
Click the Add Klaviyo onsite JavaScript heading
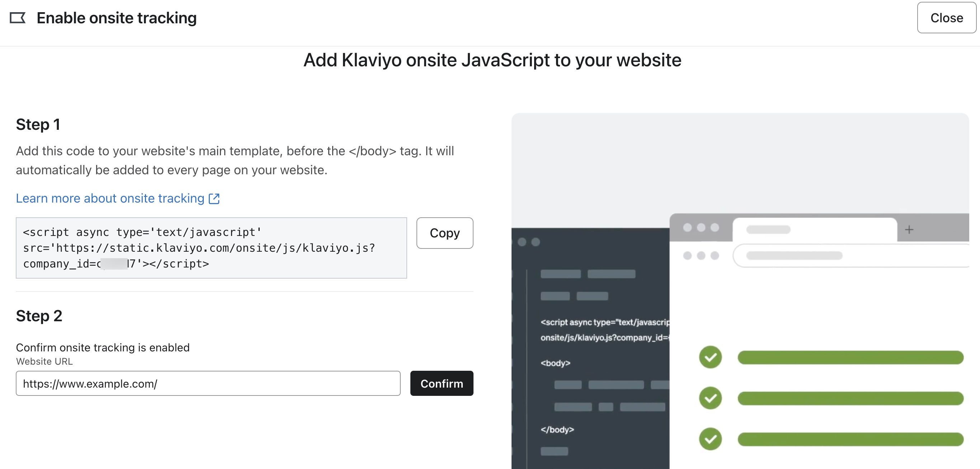[492, 60]
